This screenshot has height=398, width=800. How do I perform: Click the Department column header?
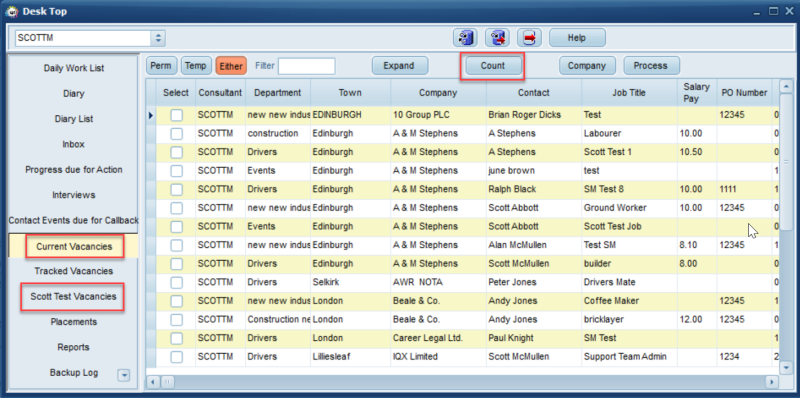278,93
